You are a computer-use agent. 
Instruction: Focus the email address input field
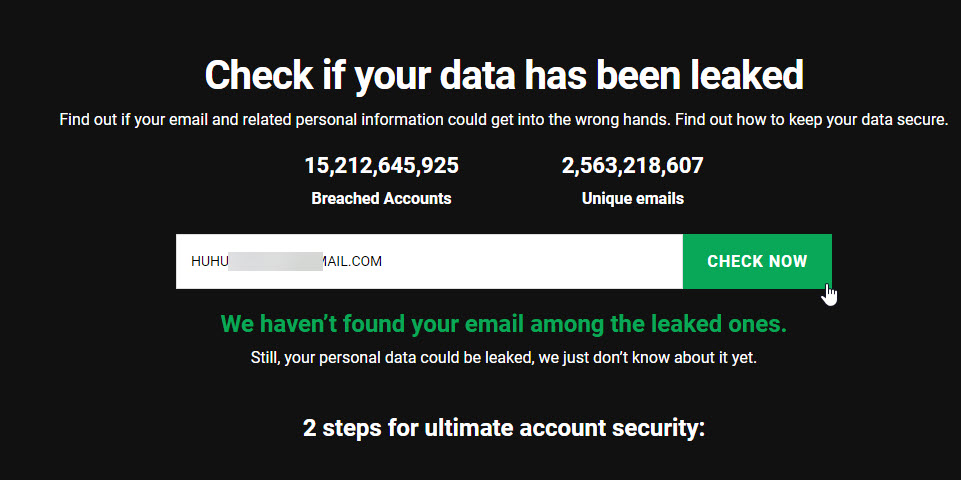430,262
